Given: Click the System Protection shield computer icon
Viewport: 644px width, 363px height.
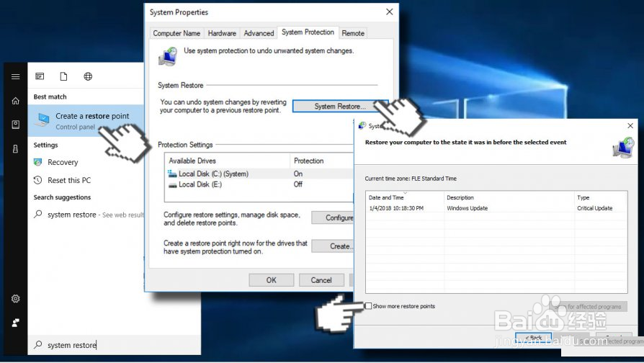Looking at the screenshot, I should coord(168,56).
